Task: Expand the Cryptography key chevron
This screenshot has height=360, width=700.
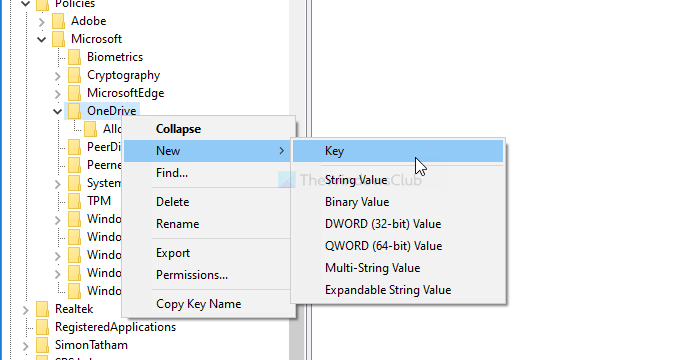Action: click(x=58, y=75)
